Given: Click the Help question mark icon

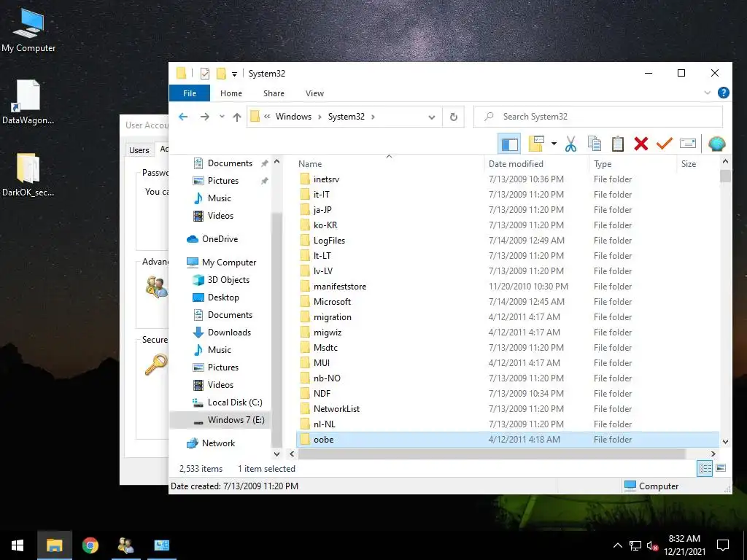Looking at the screenshot, I should [x=723, y=93].
